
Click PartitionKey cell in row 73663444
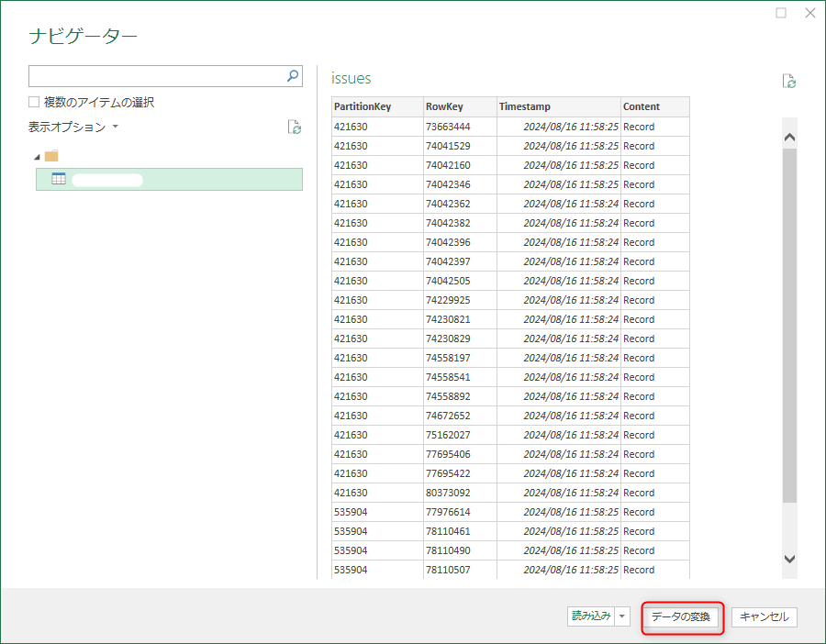coord(378,127)
